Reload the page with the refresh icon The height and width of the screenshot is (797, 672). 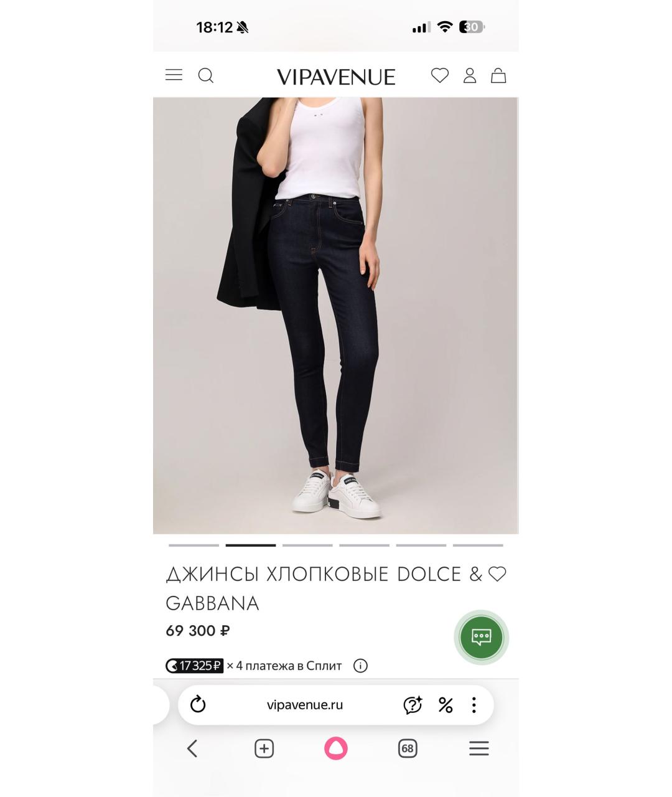pyautogui.click(x=198, y=705)
